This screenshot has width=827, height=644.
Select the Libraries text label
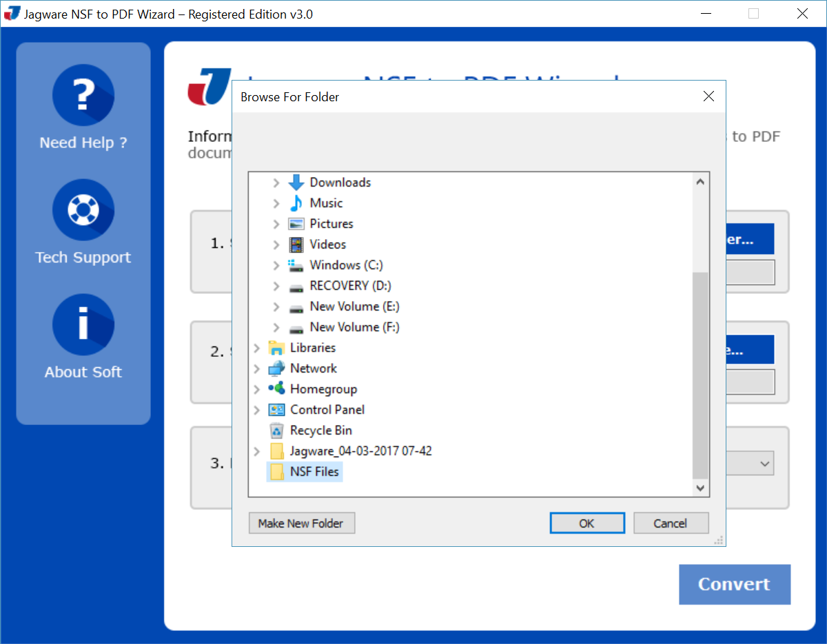pyautogui.click(x=313, y=348)
